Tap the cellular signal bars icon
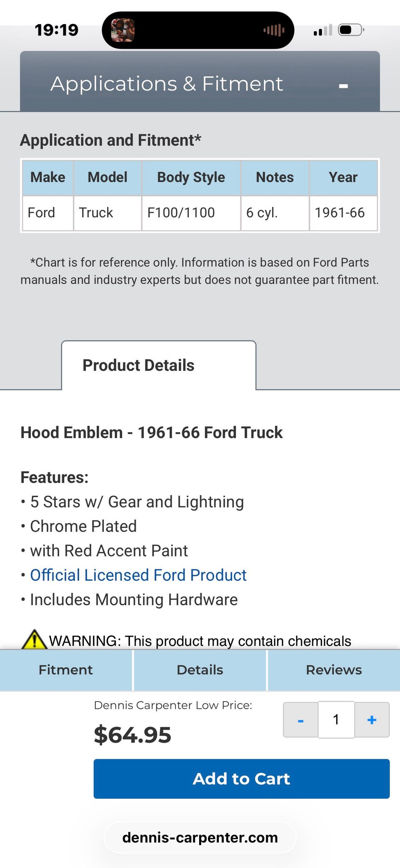The width and height of the screenshot is (400, 868). [x=322, y=30]
